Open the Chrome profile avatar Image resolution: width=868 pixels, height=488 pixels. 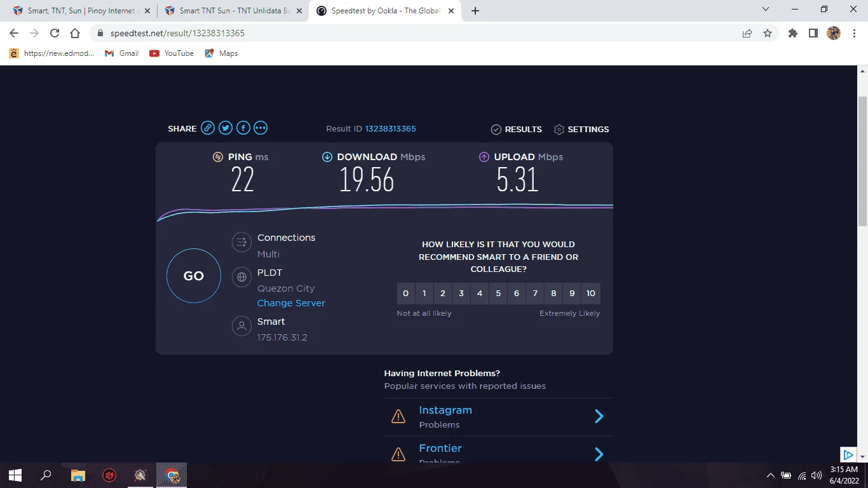[x=834, y=33]
